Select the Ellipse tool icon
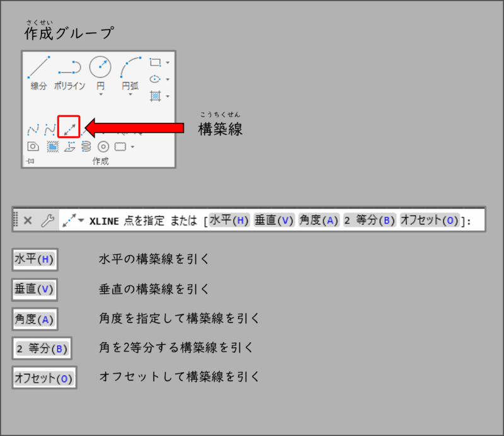 pyautogui.click(x=155, y=79)
